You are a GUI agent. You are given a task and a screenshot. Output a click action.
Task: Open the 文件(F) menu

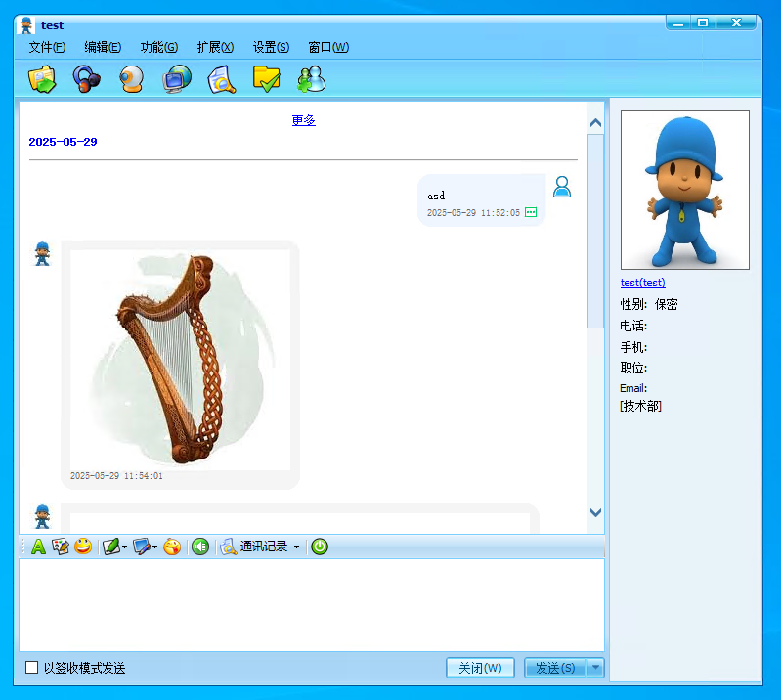coord(47,47)
